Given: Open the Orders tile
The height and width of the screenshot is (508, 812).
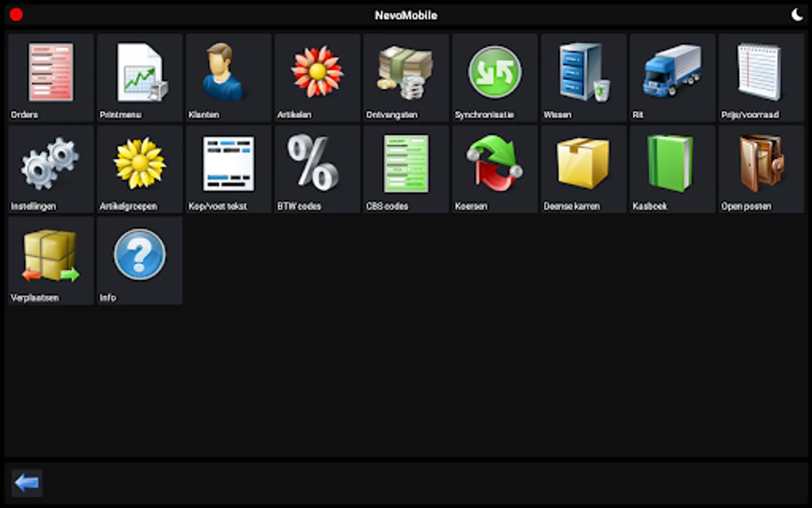Looking at the screenshot, I should (51, 77).
